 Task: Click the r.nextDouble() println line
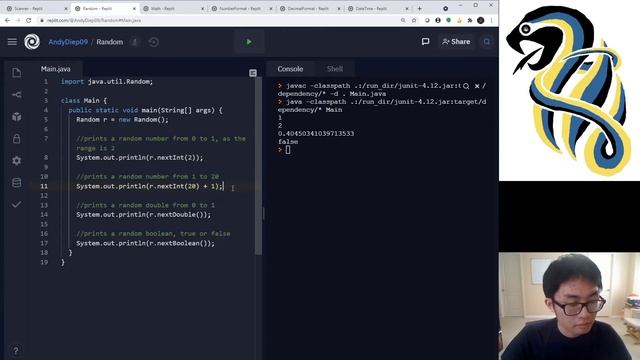[143, 215]
